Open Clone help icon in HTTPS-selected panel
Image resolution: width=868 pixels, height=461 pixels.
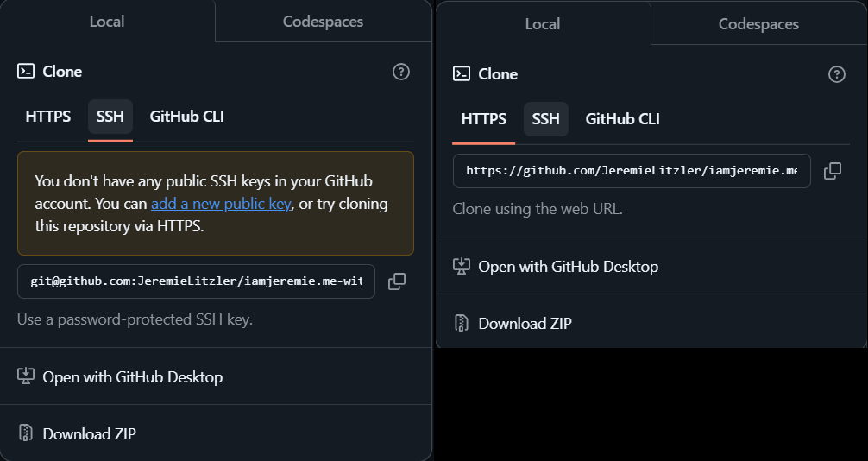pyautogui.click(x=837, y=74)
